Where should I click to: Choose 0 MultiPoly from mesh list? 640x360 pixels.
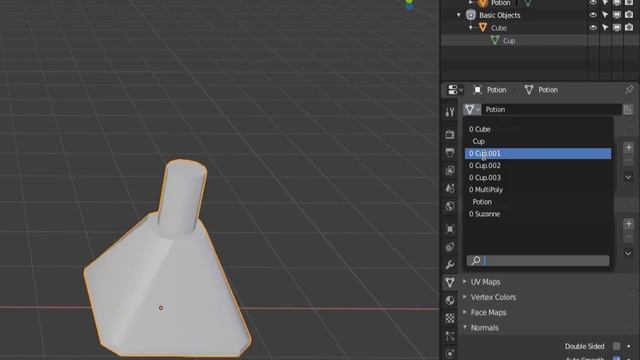click(538, 190)
